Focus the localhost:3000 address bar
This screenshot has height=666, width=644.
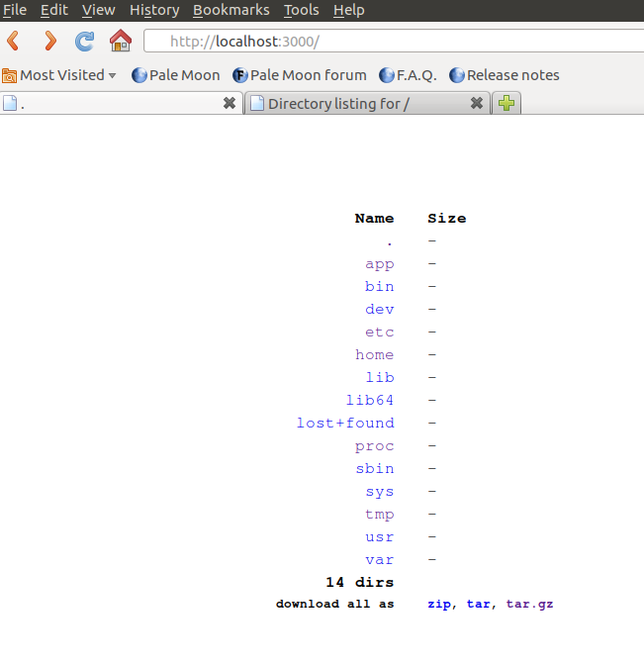pos(394,42)
